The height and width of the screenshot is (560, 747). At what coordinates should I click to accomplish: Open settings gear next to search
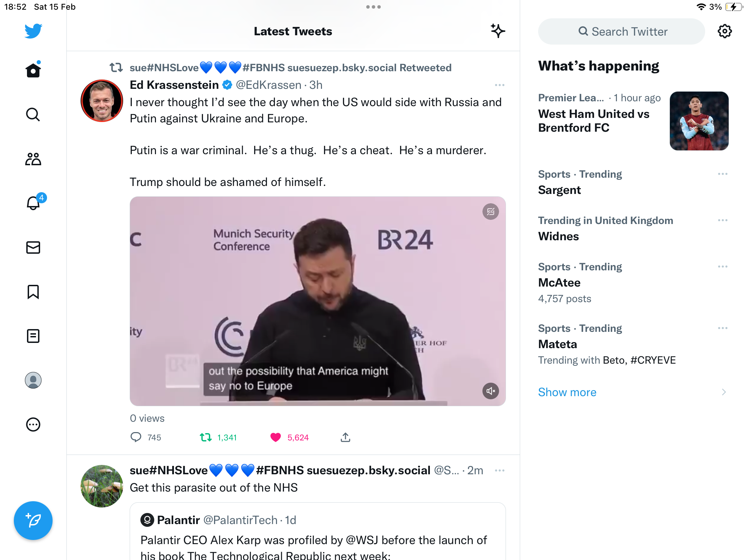coord(725,31)
